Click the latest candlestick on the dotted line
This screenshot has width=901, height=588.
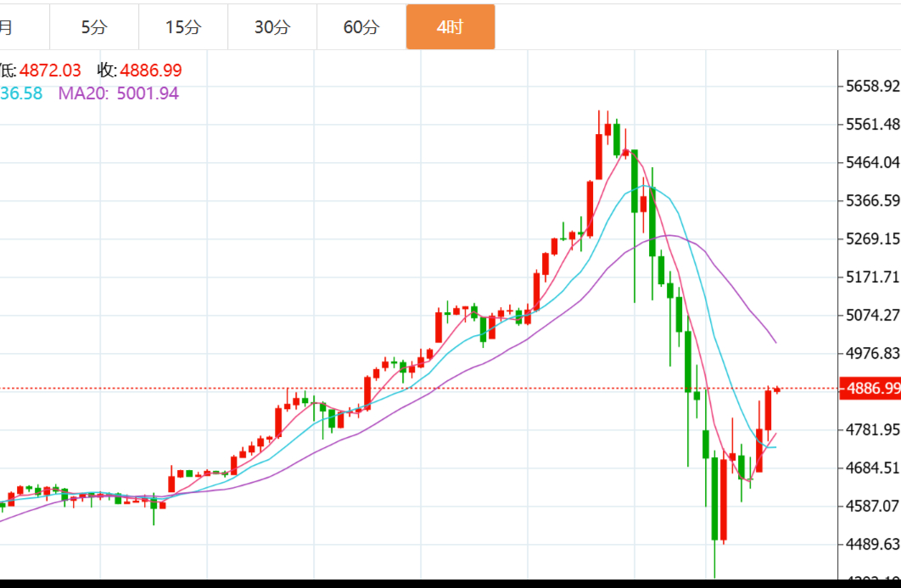pos(776,389)
